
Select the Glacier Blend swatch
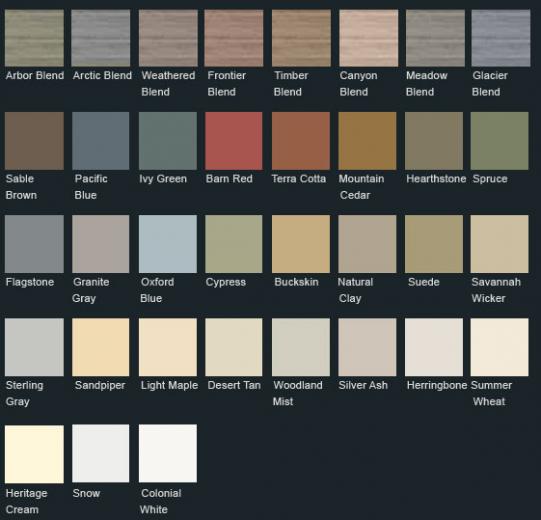click(501, 38)
